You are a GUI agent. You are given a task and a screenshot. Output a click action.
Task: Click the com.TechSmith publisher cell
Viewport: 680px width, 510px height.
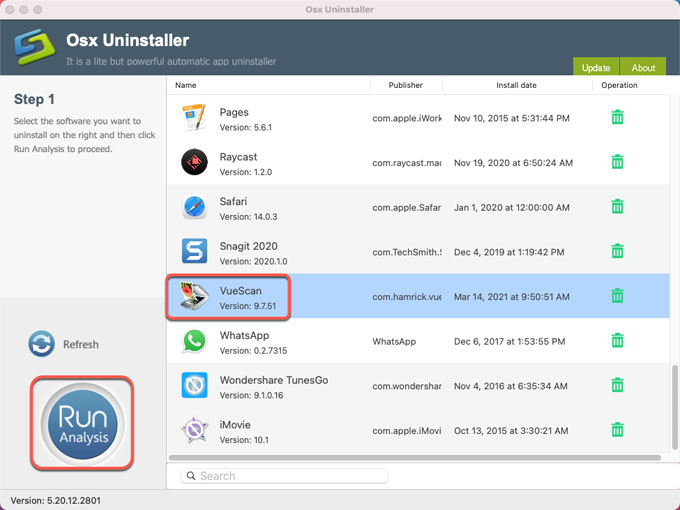tap(407, 252)
